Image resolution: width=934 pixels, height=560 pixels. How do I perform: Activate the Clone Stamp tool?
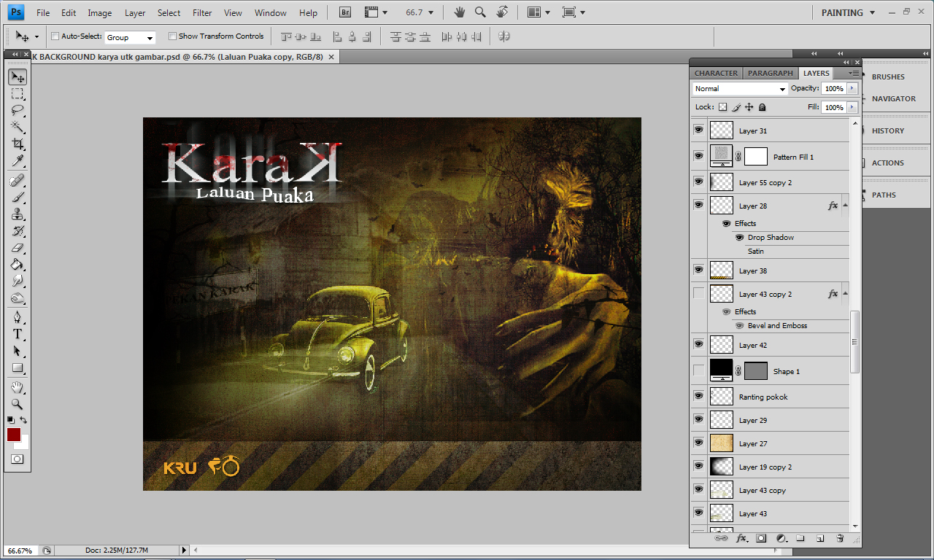coord(17,213)
